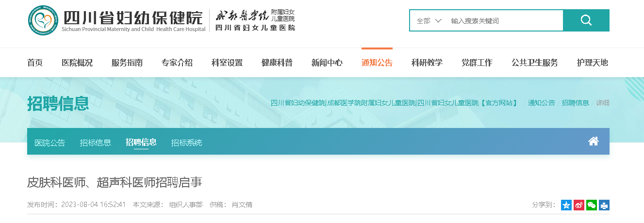Share article to WeChat
Image resolution: width=644 pixels, height=223 pixels.
pos(592,205)
